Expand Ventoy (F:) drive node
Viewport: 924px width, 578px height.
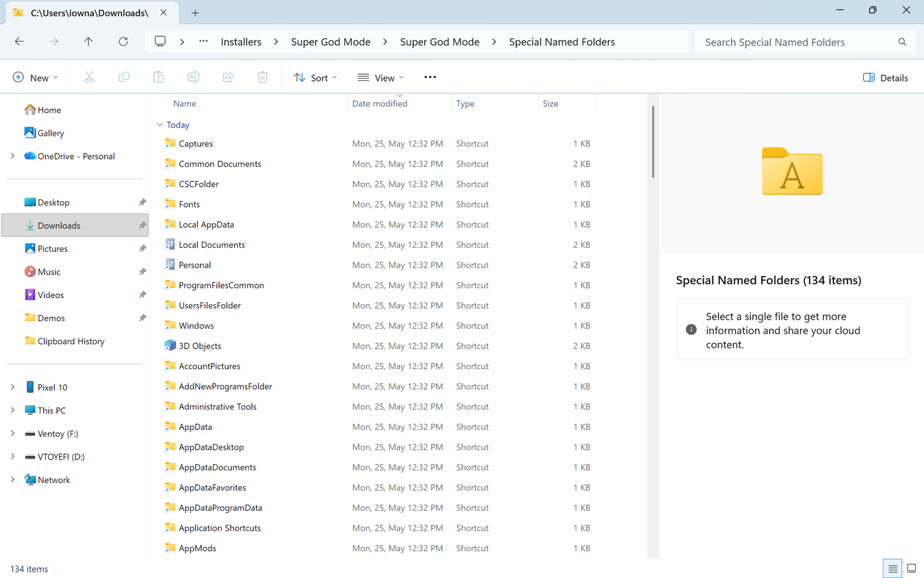[12, 433]
